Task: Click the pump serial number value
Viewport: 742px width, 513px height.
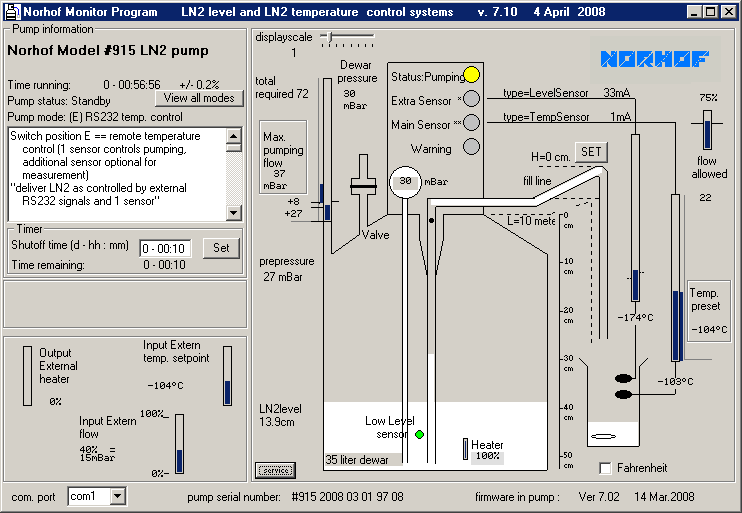Action: tap(347, 497)
